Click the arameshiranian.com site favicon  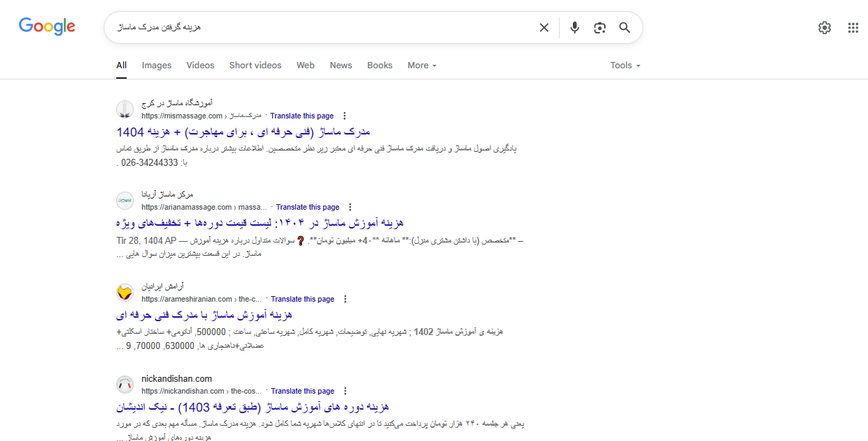[x=125, y=293]
